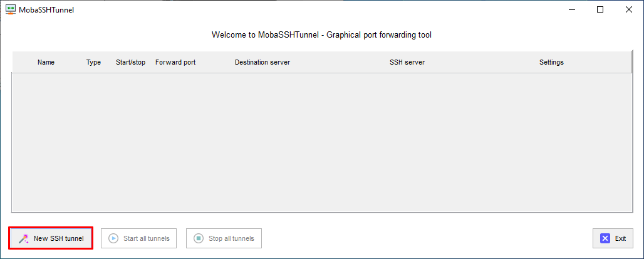644x259 pixels.
Task: Click the Settings column header
Action: coord(551,63)
